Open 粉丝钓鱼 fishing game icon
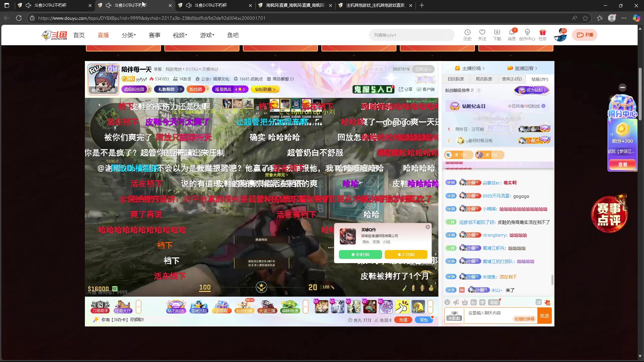 pyautogui.click(x=245, y=307)
